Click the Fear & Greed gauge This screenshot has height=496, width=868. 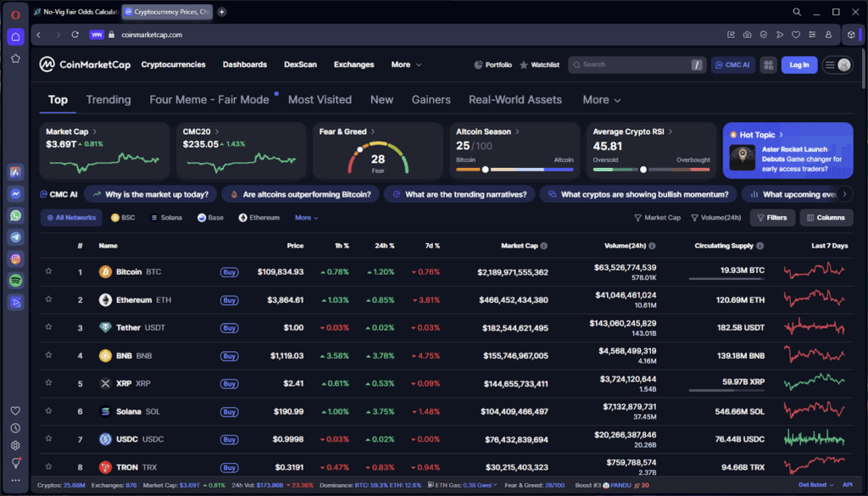pyautogui.click(x=378, y=159)
